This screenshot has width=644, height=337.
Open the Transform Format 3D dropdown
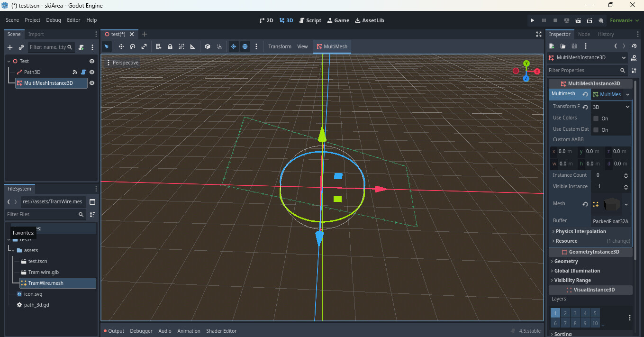click(611, 107)
